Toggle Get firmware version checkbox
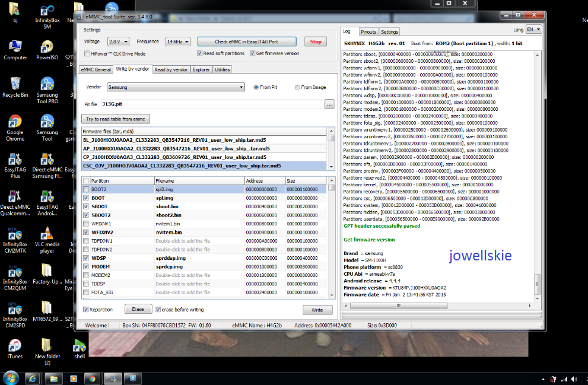This screenshot has width=588, height=385. pyautogui.click(x=253, y=53)
